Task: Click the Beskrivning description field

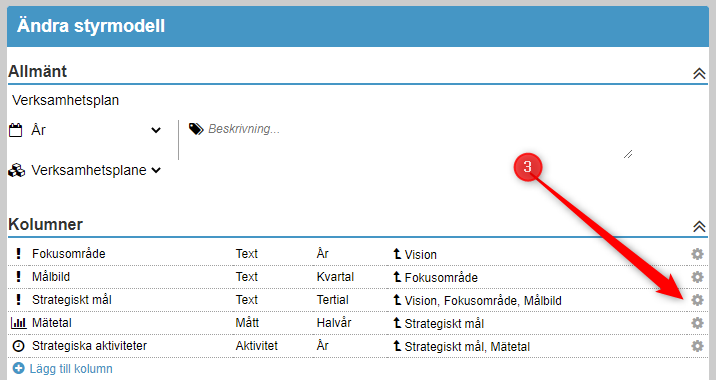Action: (409, 140)
